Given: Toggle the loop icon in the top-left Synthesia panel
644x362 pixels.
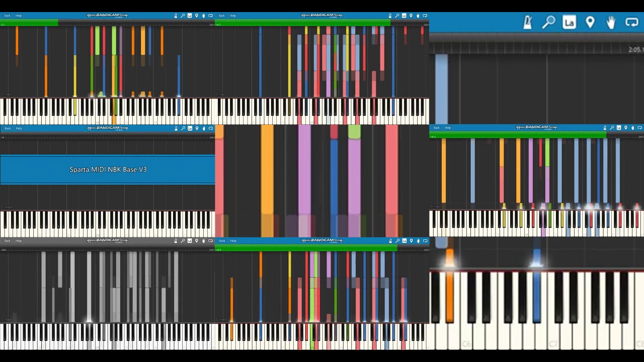Looking at the screenshot, I should pyautogui.click(x=210, y=16).
